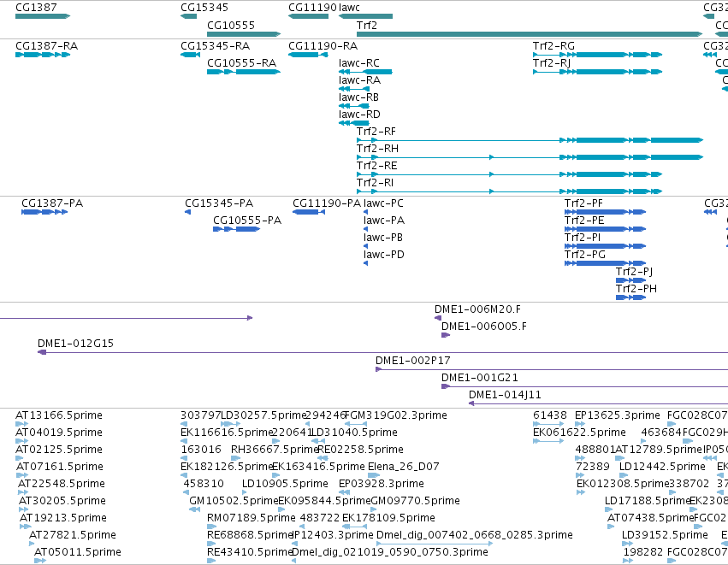728x565 pixels.
Task: Select the lawc-RD transcript label
Action: click(359, 115)
